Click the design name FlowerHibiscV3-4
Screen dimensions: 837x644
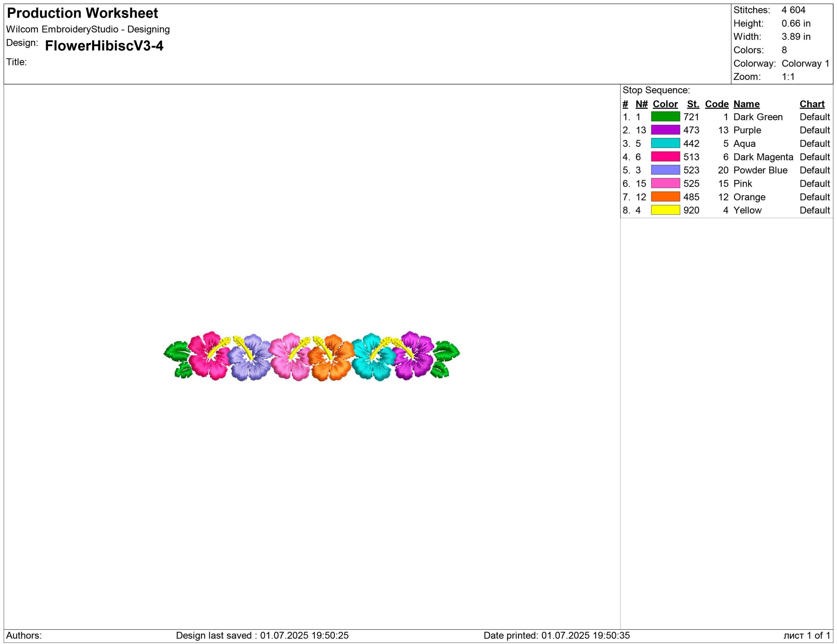[x=104, y=46]
